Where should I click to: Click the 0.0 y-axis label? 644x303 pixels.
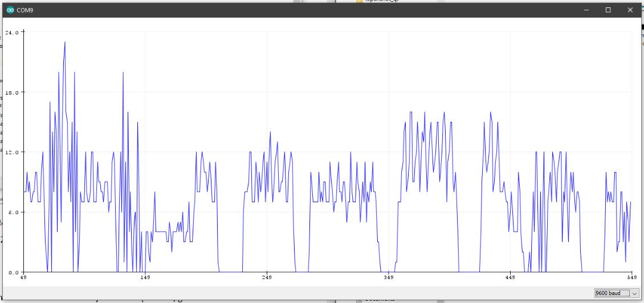(x=13, y=272)
